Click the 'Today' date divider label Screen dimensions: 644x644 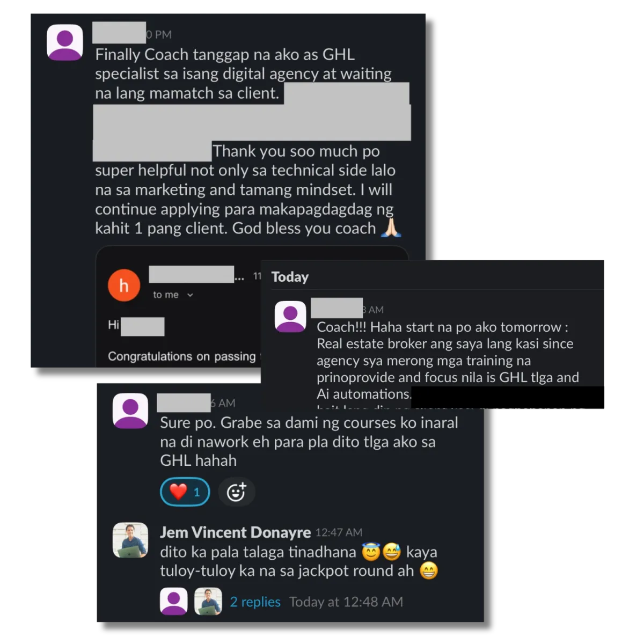coord(290,277)
